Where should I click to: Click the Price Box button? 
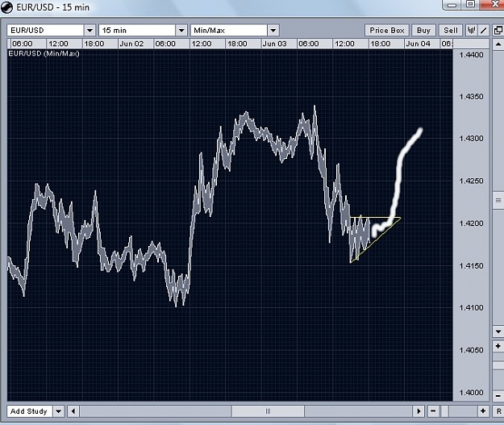point(387,31)
